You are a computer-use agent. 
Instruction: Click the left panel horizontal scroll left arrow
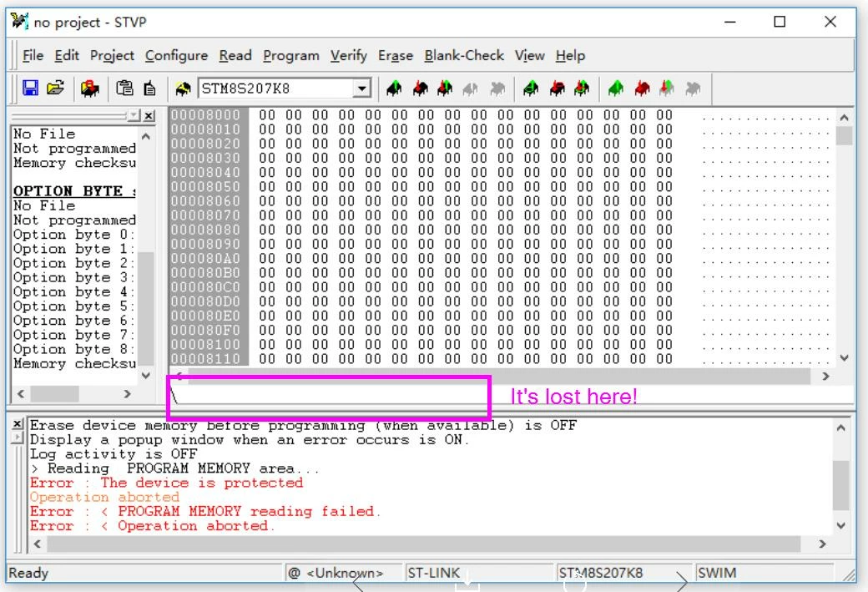21,394
